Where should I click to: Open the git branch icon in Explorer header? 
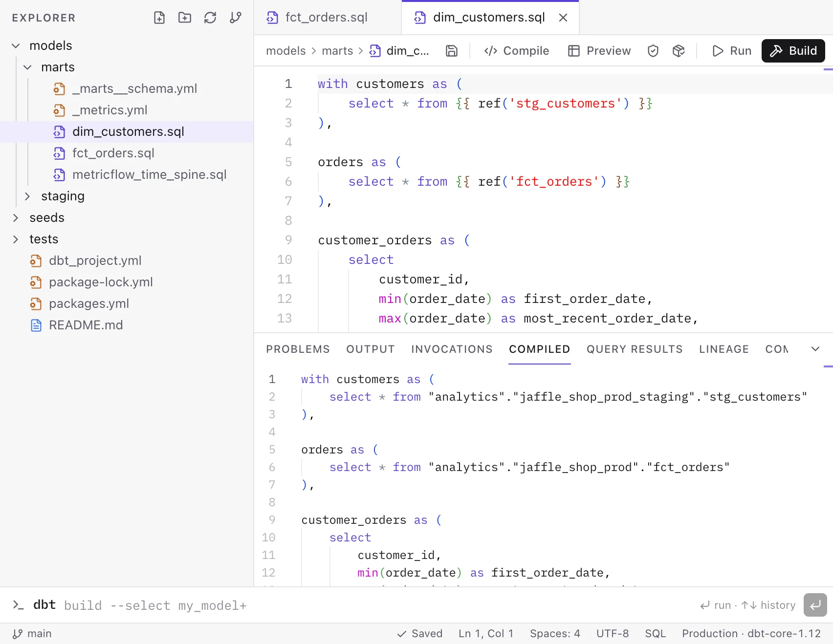pos(236,18)
